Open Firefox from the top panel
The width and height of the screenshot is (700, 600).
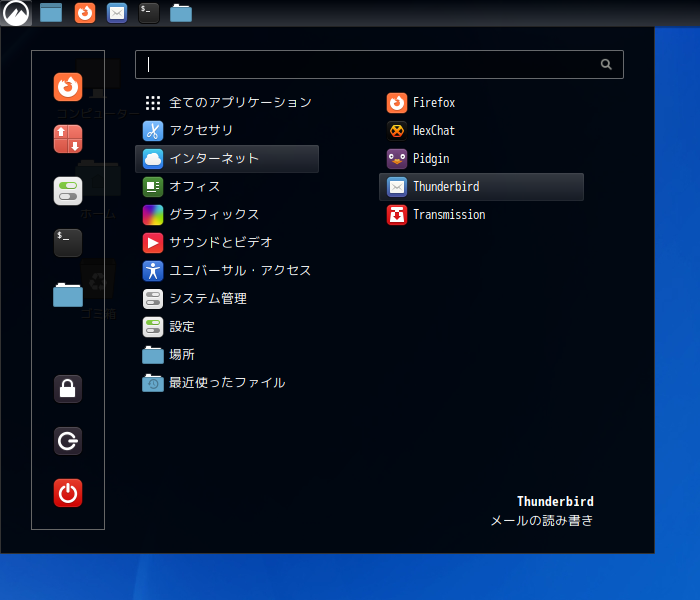pyautogui.click(x=85, y=13)
